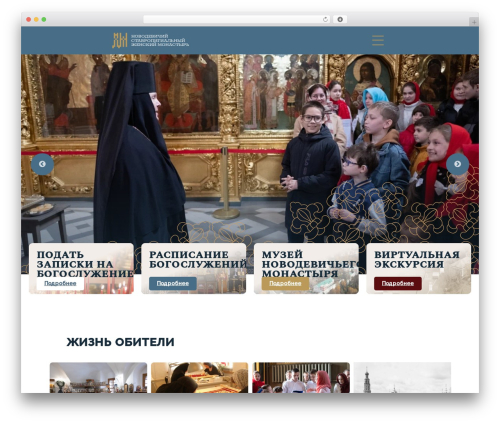Open the first thumbnail showing the vaulted hall
The image size is (500, 423).
coord(98,378)
